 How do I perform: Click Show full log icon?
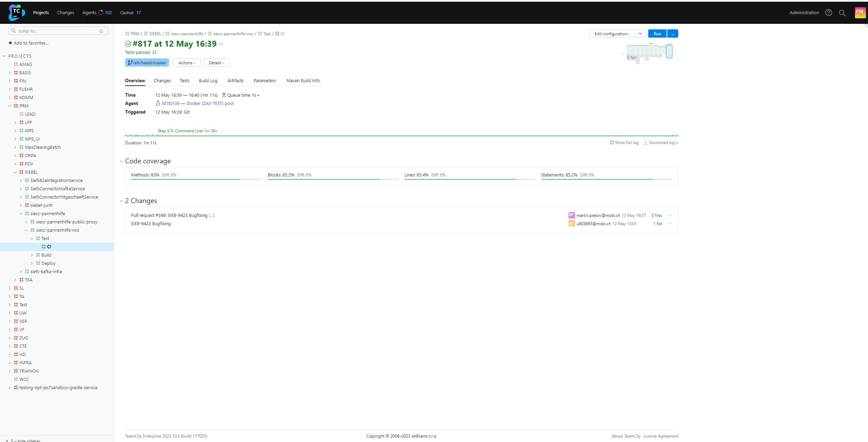(612, 143)
